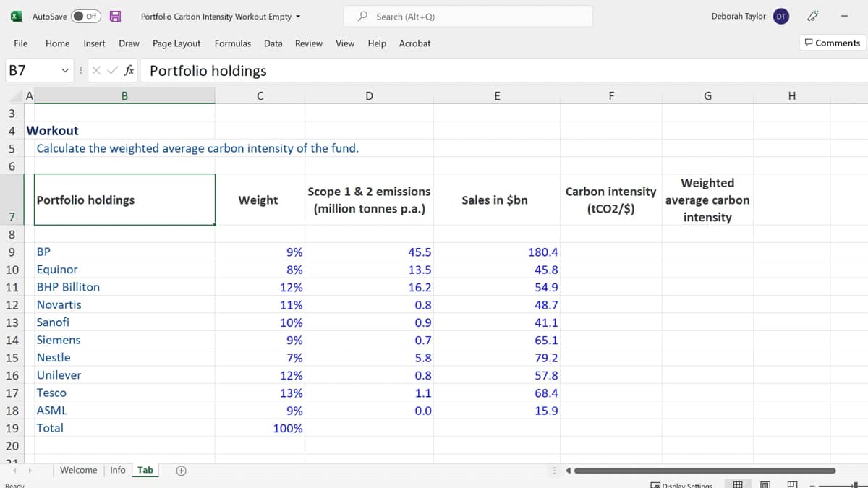The height and width of the screenshot is (488, 868).
Task: Open the Page Layout tab
Action: coord(176,43)
